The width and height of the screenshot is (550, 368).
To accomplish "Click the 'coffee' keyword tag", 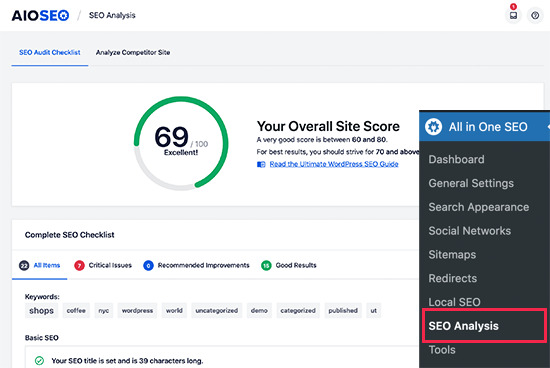I will [x=76, y=311].
